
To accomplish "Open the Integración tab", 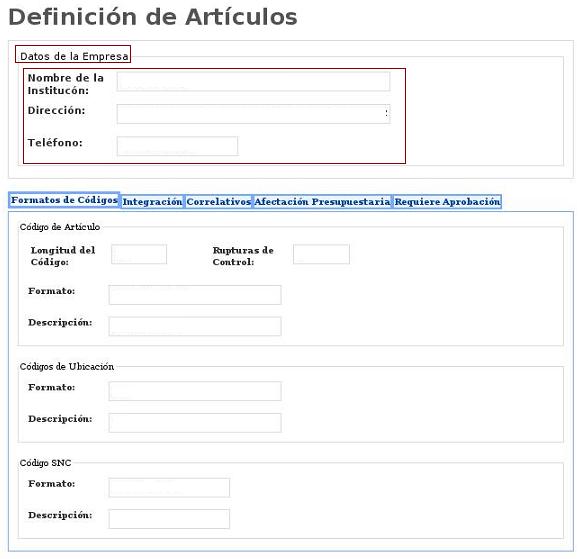I will coord(152,202).
